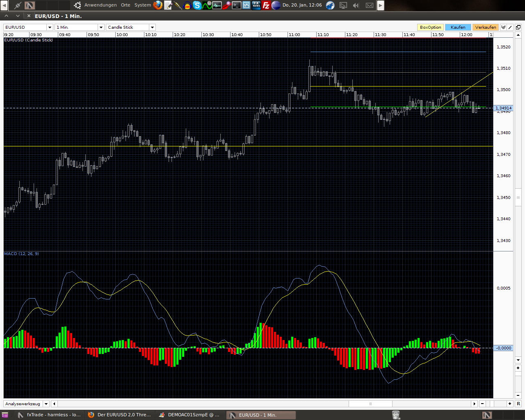The image size is (525, 420).
Task: Open the EUR/USD instrument dropdown
Action: click(49, 27)
